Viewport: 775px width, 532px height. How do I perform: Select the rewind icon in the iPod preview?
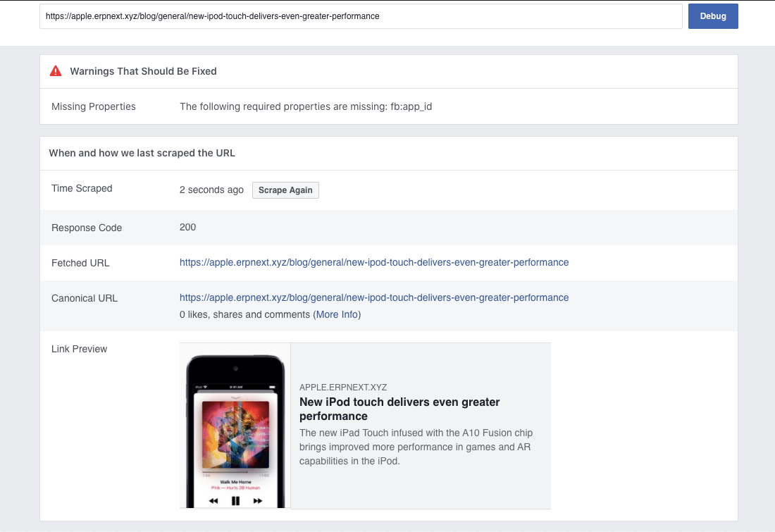[212, 500]
